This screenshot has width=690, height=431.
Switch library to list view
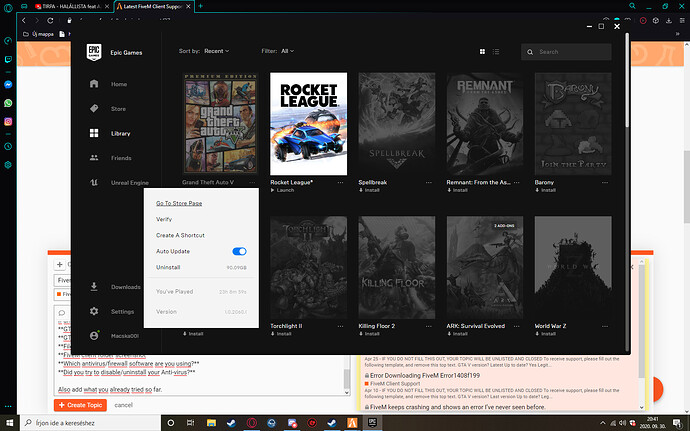click(x=496, y=51)
